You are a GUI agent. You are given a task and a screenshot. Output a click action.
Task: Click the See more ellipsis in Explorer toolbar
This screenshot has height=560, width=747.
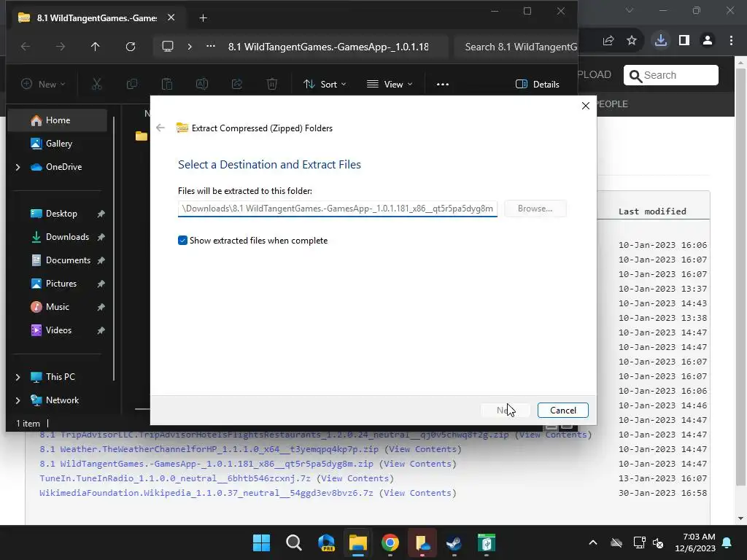(x=443, y=85)
